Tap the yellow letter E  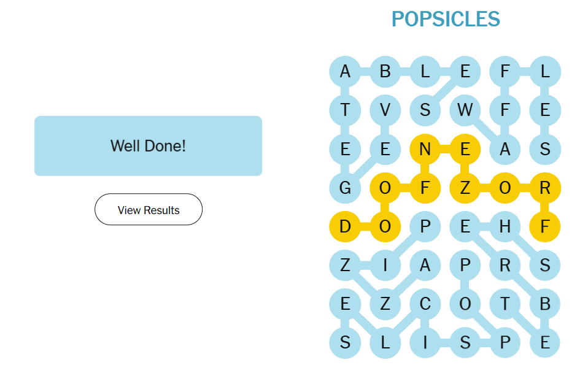[x=465, y=149]
